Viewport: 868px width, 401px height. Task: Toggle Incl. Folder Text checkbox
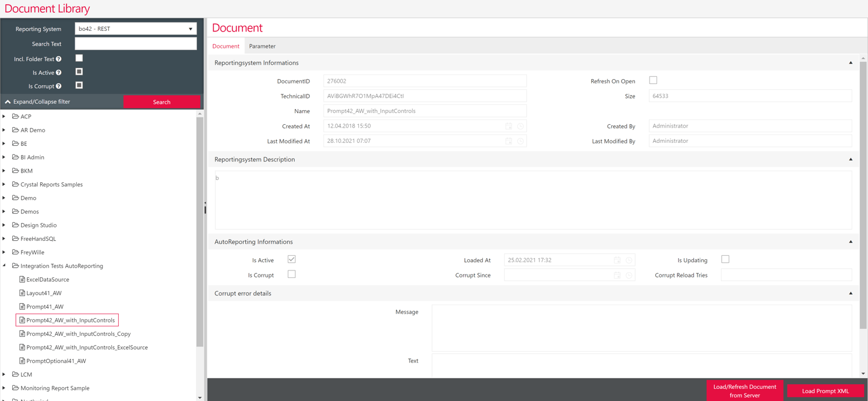pyautogui.click(x=79, y=58)
